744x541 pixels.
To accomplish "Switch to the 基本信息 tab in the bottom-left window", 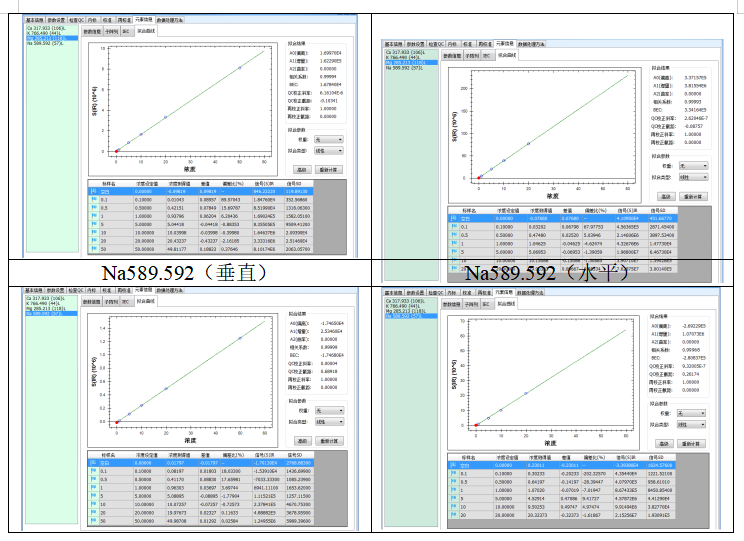I will coord(34,288).
